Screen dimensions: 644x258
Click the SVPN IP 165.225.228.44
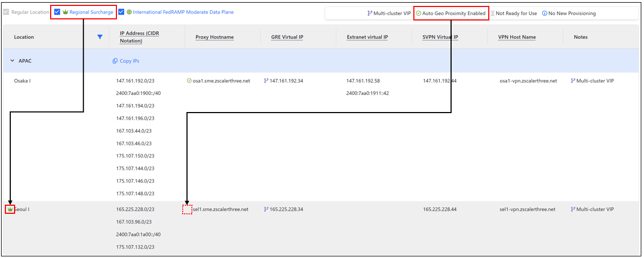(440, 210)
